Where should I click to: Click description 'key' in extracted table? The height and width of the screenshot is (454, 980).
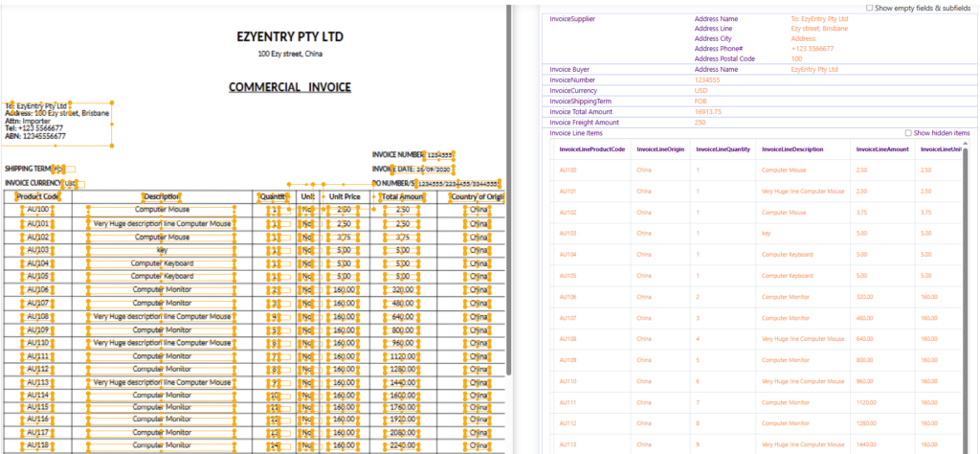[x=766, y=234]
